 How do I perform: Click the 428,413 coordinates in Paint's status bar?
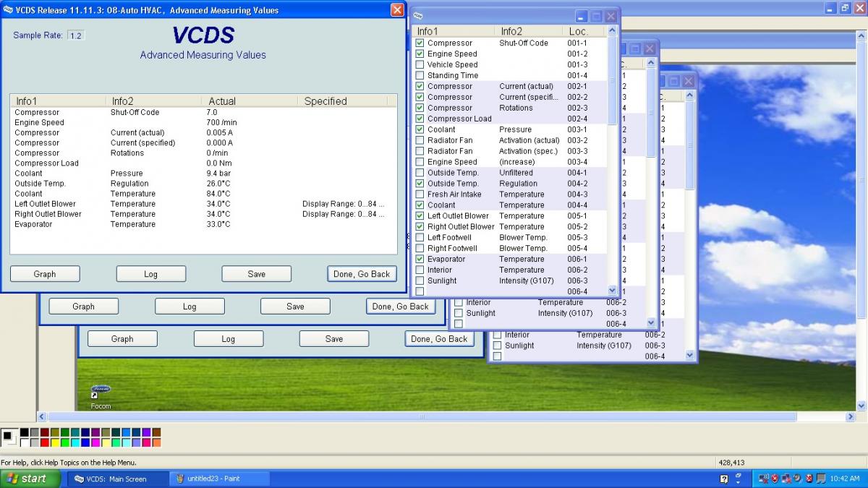click(731, 463)
